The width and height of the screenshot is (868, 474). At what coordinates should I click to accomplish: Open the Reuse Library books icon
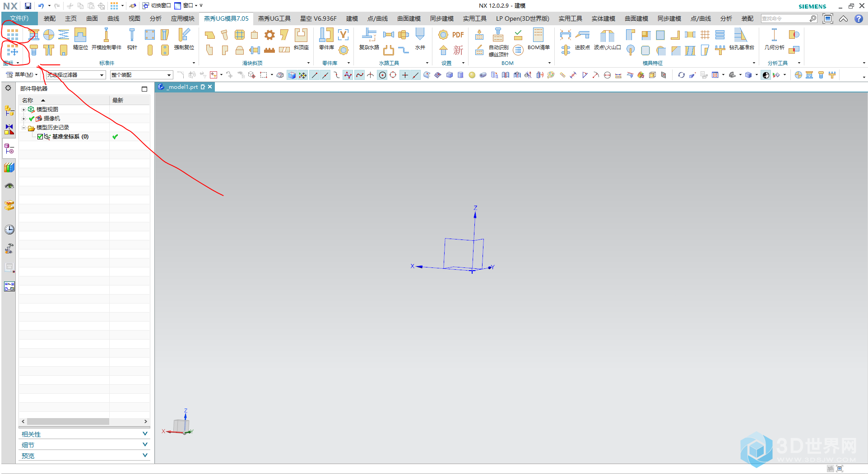tap(9, 168)
